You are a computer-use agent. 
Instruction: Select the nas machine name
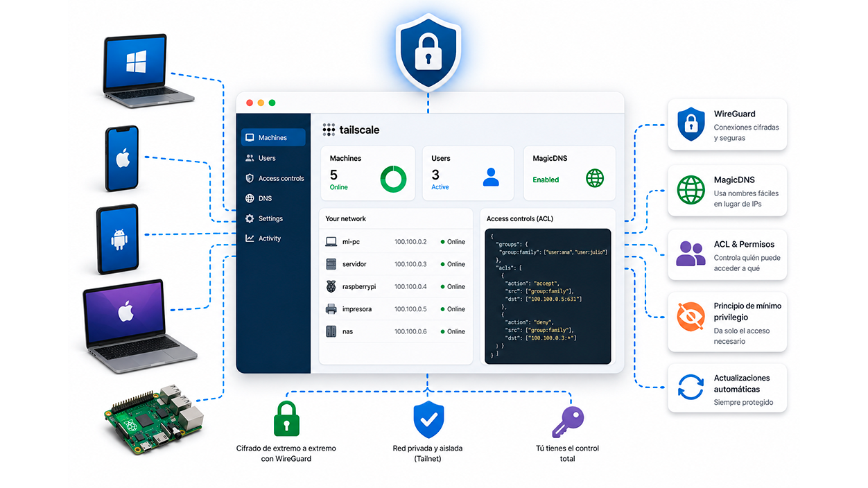coord(348,331)
